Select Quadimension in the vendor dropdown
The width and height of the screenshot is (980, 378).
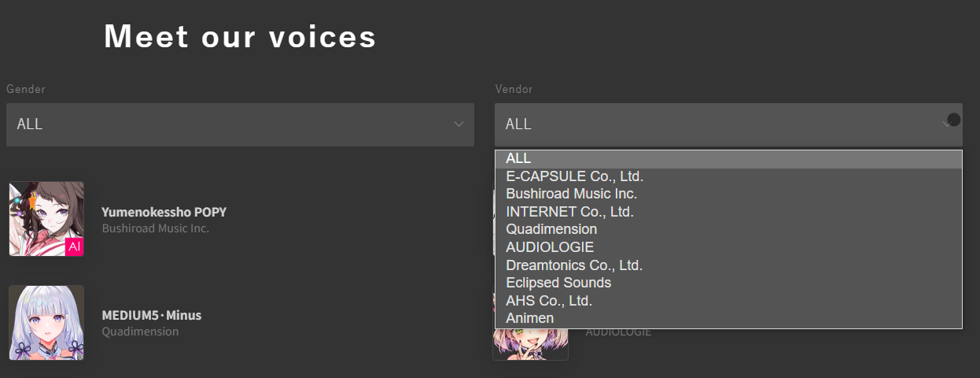coord(551,229)
